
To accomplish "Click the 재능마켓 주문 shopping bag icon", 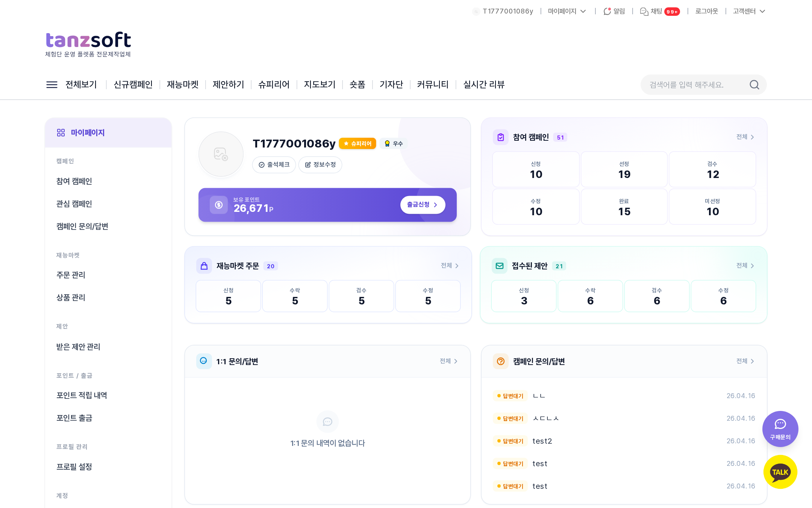I will coord(204,266).
